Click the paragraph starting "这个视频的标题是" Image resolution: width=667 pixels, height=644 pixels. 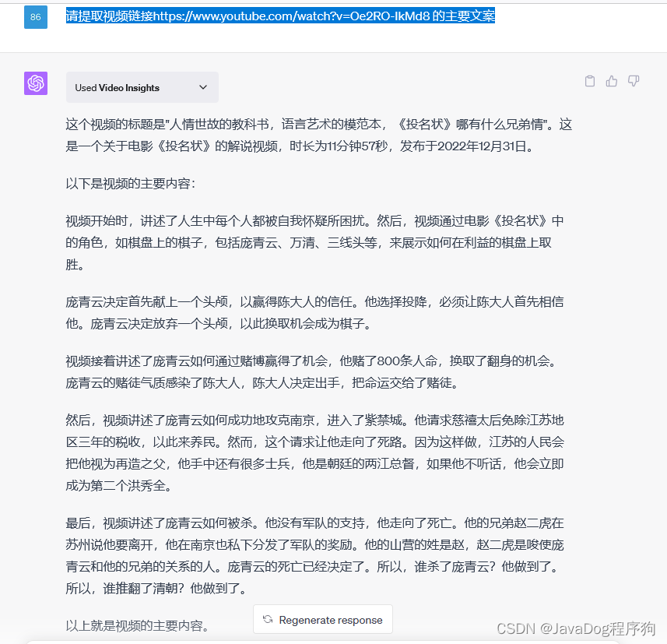point(318,135)
